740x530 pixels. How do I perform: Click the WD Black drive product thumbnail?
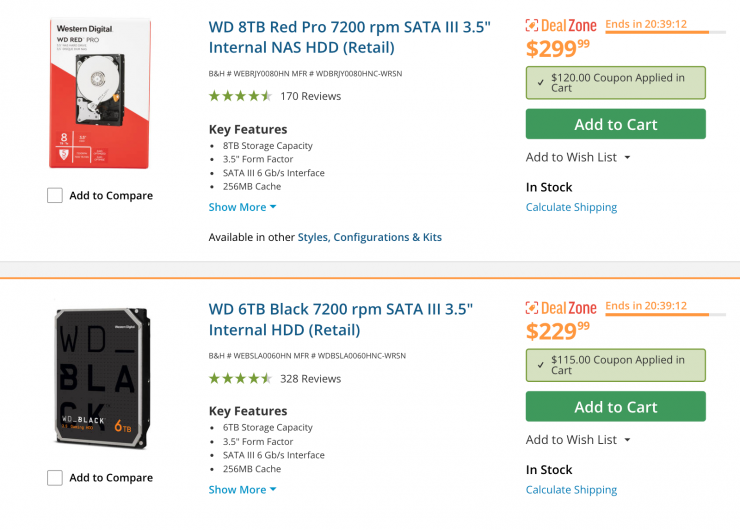(101, 378)
